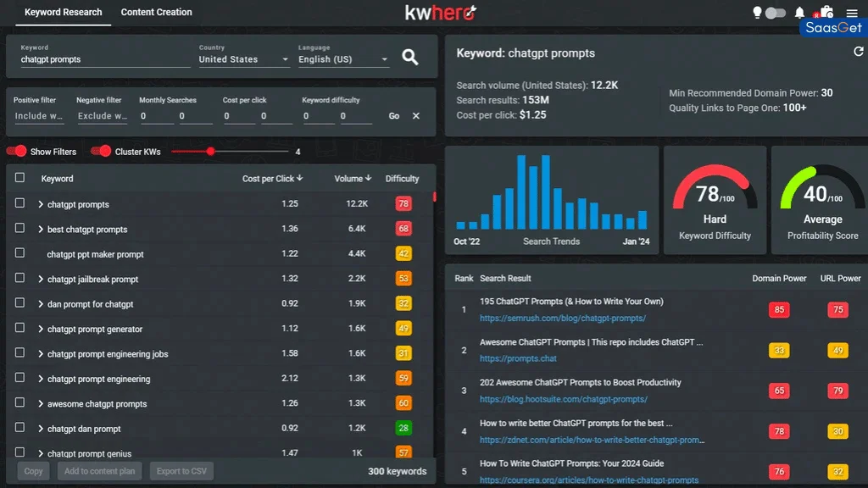This screenshot has height=488, width=868.
Task: Click the URL Power column header
Action: pos(840,278)
